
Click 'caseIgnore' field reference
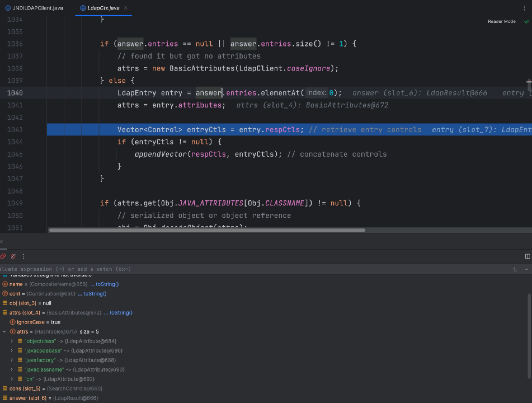click(309, 69)
